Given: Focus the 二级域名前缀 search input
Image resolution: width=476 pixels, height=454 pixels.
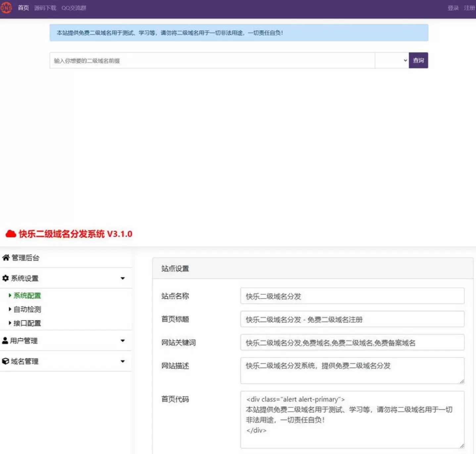Looking at the screenshot, I should tap(212, 60).
